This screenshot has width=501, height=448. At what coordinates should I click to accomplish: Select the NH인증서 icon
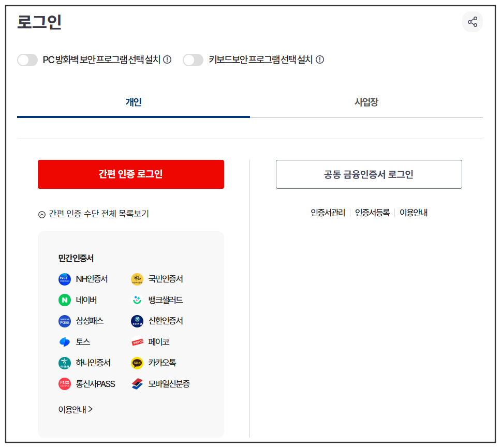[65, 279]
